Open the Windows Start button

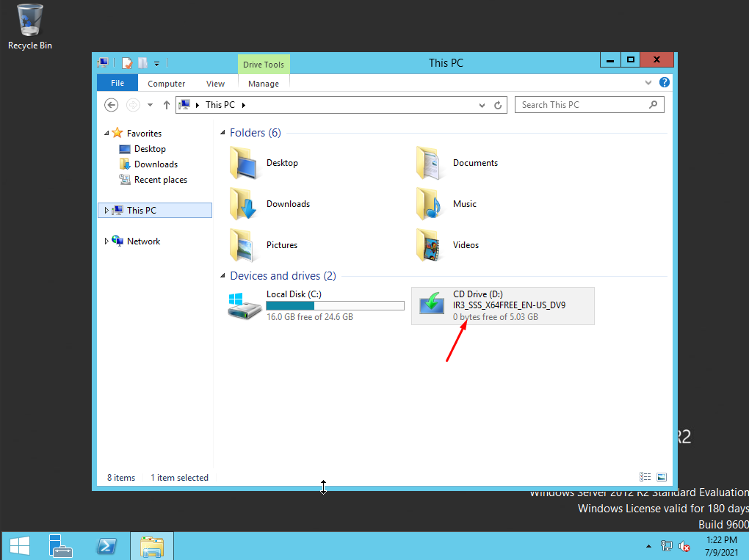pos(20,546)
